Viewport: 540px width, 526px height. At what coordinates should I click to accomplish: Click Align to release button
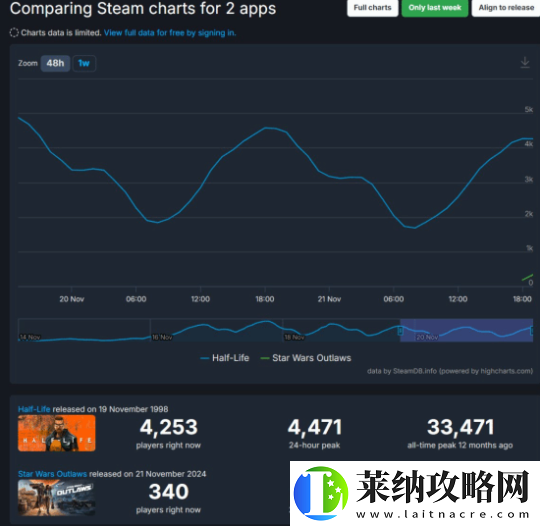(x=506, y=8)
